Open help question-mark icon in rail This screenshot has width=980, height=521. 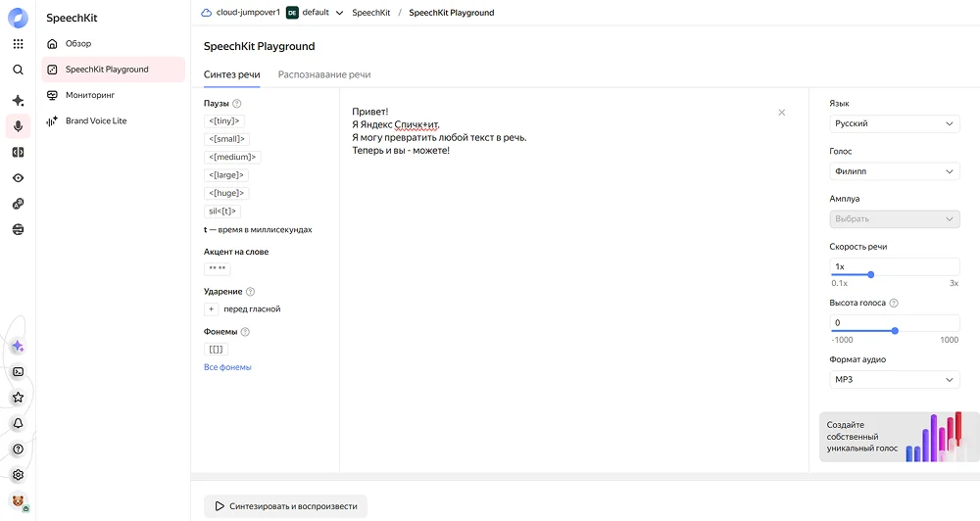[x=18, y=449]
